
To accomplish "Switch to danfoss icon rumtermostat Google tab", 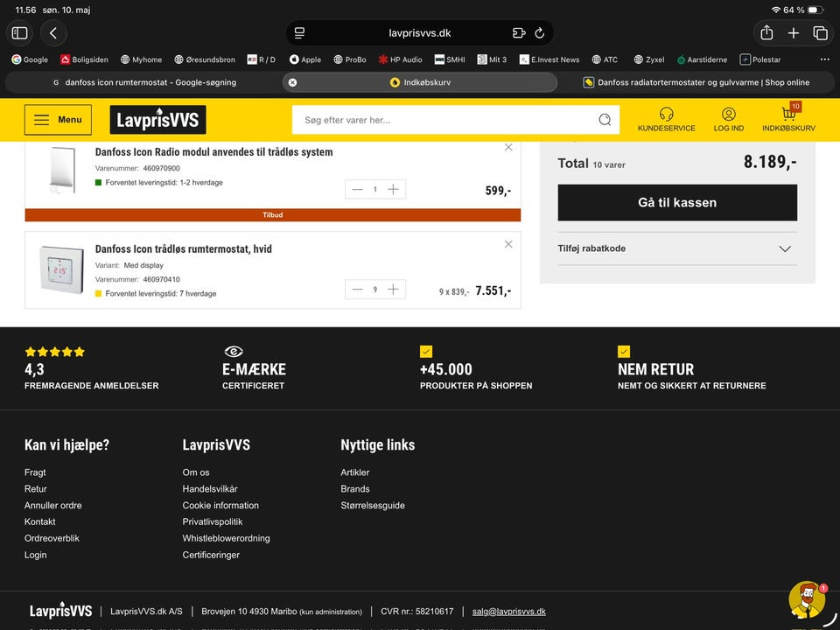I will [x=144, y=82].
